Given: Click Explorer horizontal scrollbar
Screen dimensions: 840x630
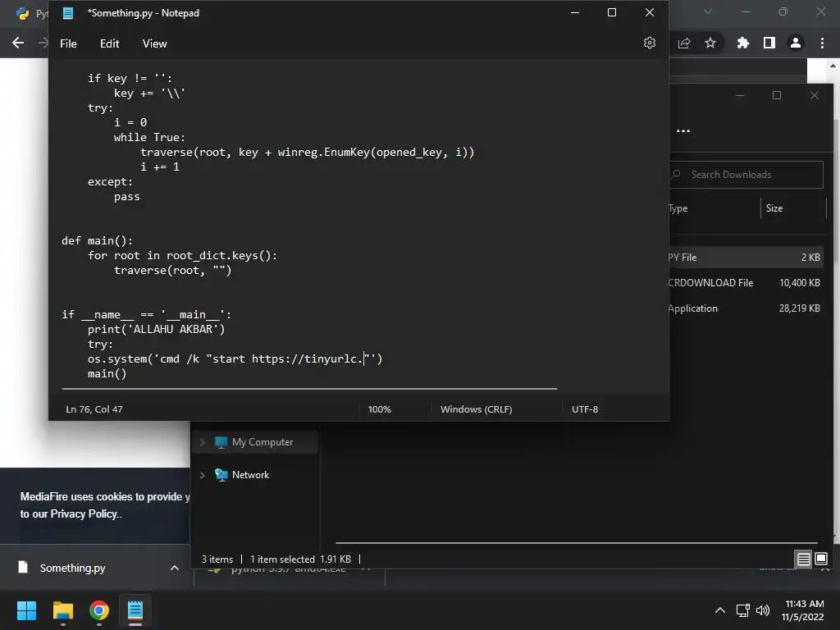Looking at the screenshot, I should point(577,543).
